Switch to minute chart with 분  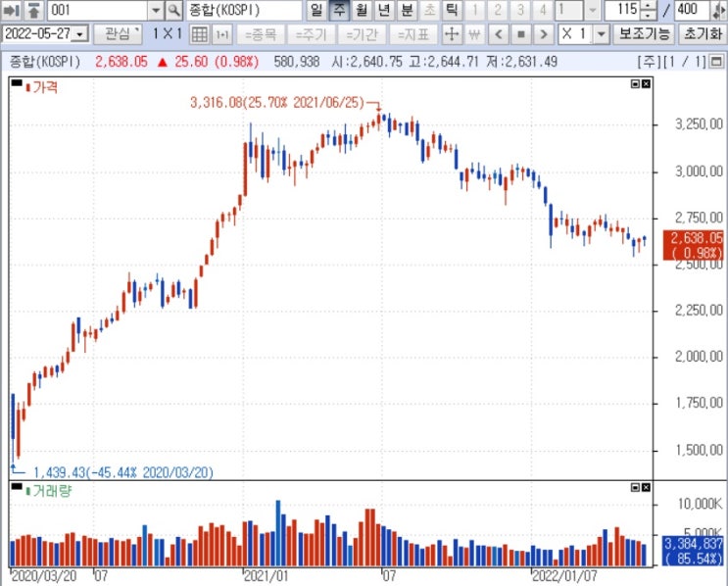407,10
